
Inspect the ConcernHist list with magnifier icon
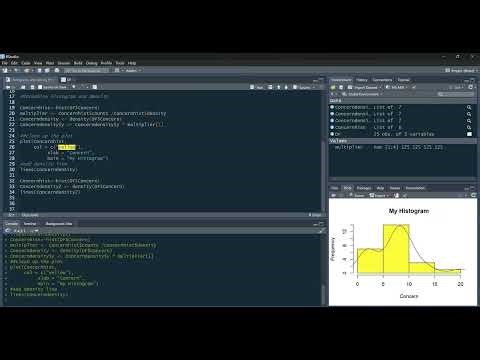469,127
